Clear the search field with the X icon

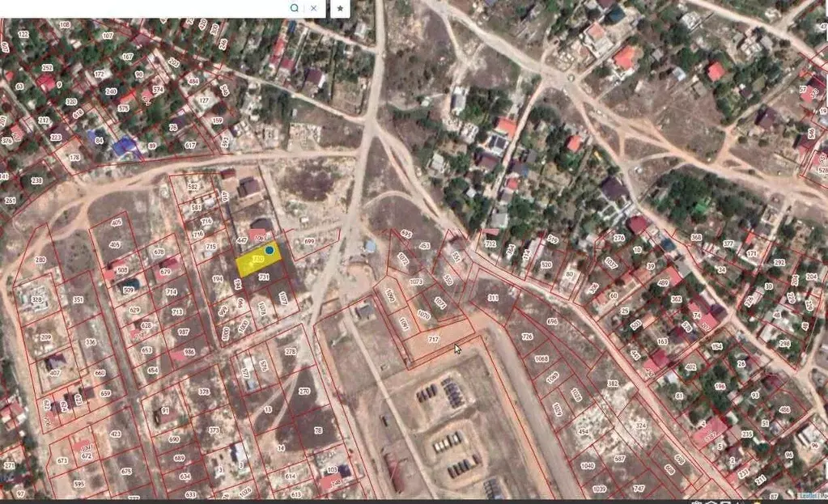click(314, 8)
